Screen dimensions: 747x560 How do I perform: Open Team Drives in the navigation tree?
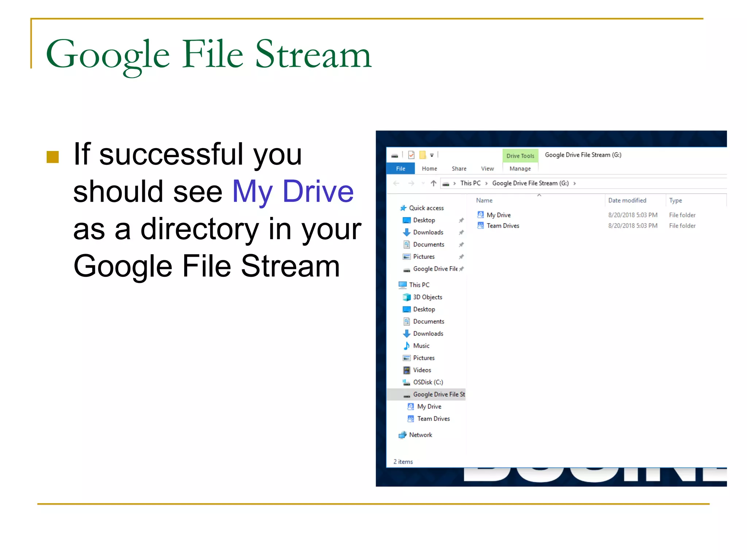click(x=433, y=419)
